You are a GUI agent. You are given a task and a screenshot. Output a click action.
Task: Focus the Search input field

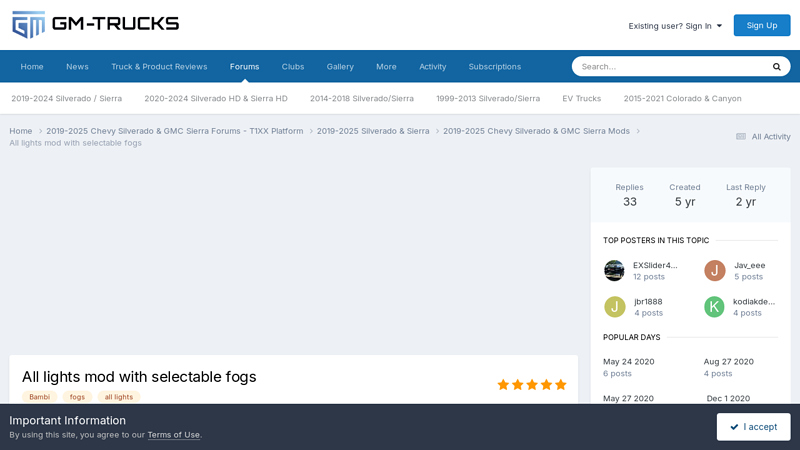tap(671, 67)
